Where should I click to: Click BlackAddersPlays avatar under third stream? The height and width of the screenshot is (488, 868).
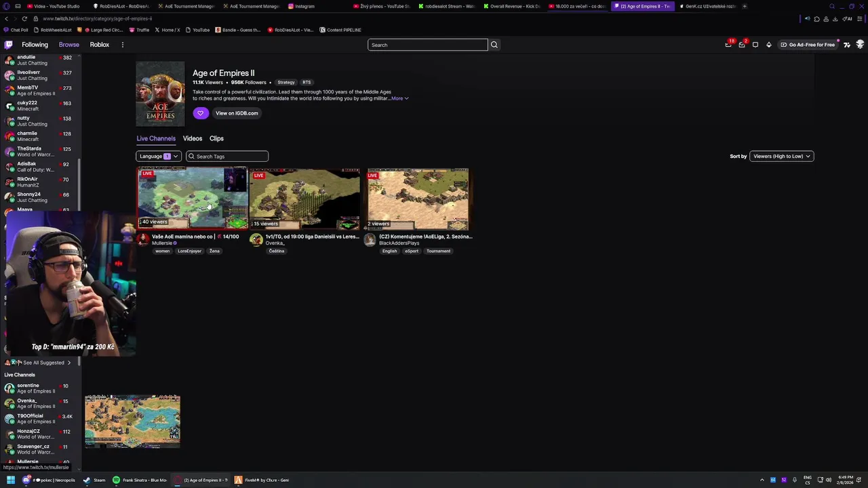click(370, 239)
